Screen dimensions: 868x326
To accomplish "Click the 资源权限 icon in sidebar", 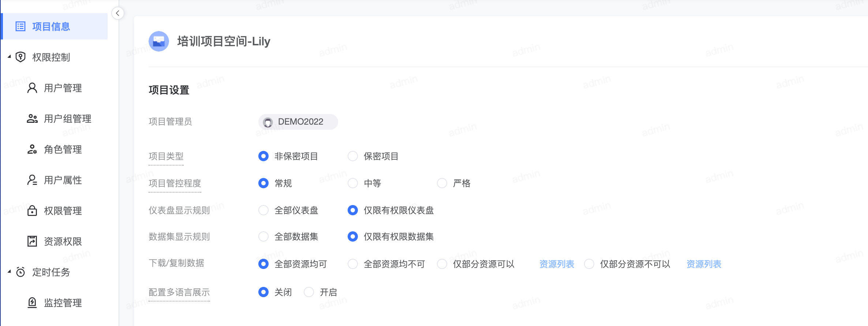I will 32,241.
